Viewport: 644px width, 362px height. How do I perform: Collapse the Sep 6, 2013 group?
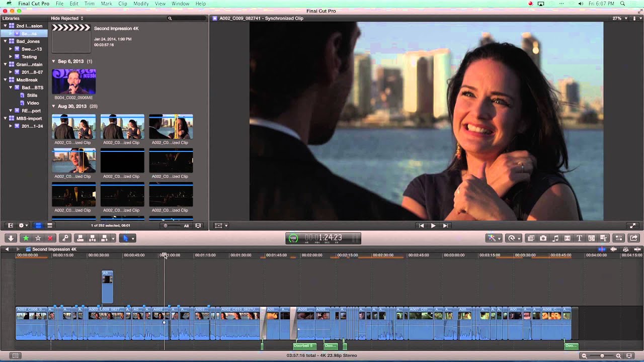pyautogui.click(x=54, y=61)
